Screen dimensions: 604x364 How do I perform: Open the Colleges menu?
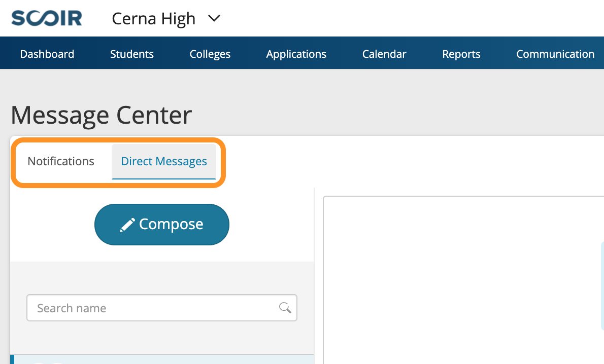(210, 54)
